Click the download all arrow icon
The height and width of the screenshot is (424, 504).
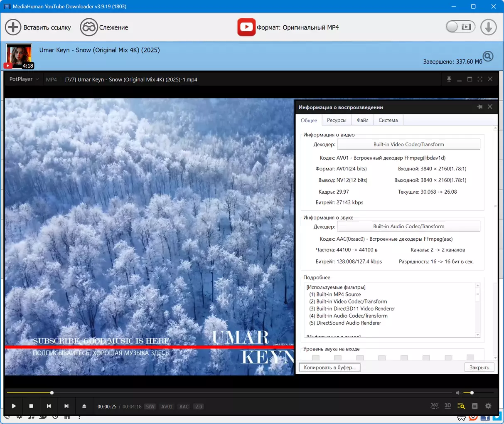click(488, 27)
